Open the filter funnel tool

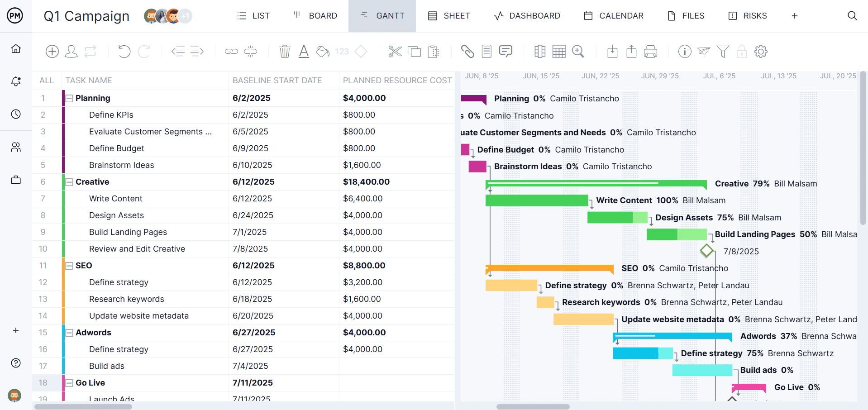point(723,52)
